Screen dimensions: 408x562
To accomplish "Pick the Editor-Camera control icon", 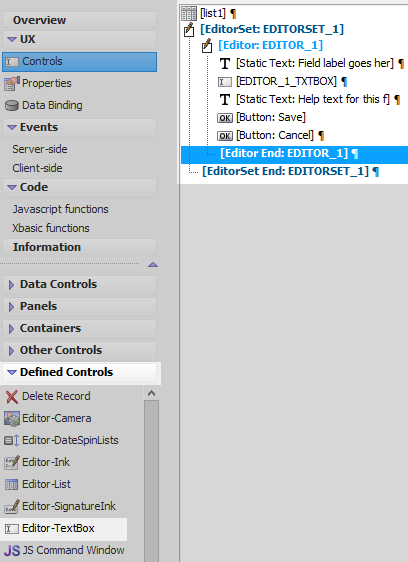I will point(12,419).
